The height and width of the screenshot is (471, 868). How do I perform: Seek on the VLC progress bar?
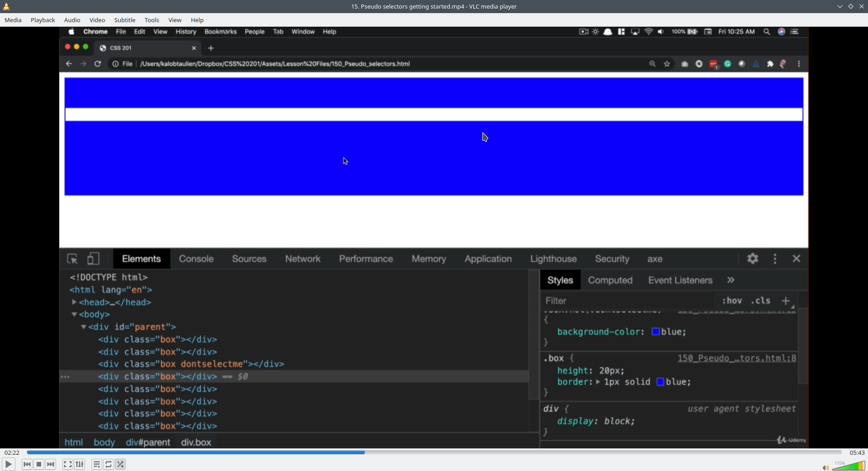point(434,452)
